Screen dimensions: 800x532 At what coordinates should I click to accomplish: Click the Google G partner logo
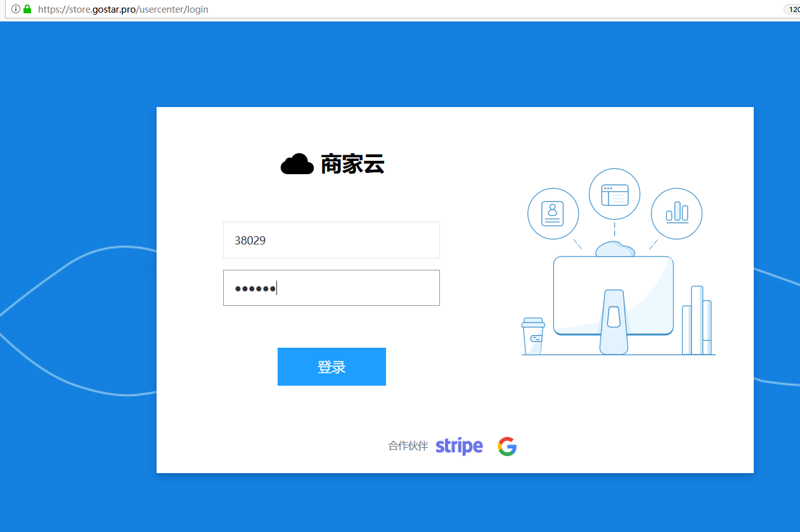pyautogui.click(x=507, y=446)
